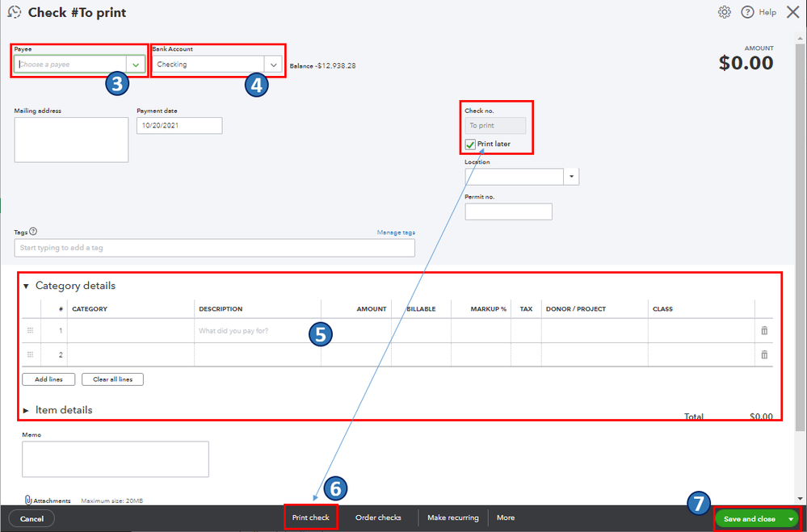The height and width of the screenshot is (532, 807).
Task: Click the Balance -$12,938.28 text
Action: [x=322, y=66]
